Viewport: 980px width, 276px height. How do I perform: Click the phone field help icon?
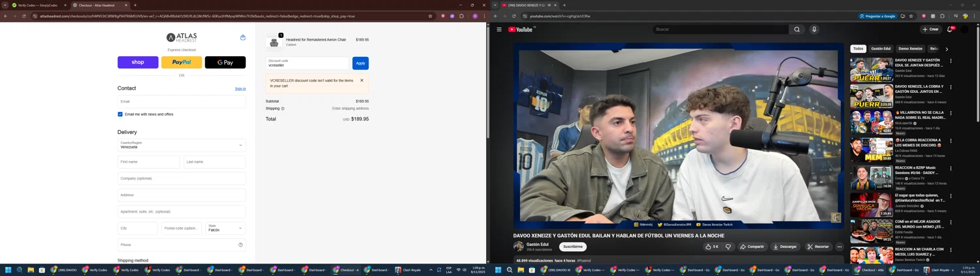click(x=240, y=245)
